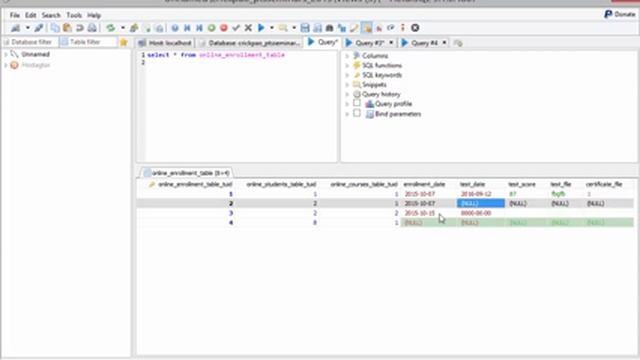Open the User manager icon
Screen dimensions: 640x360
(x=134, y=28)
